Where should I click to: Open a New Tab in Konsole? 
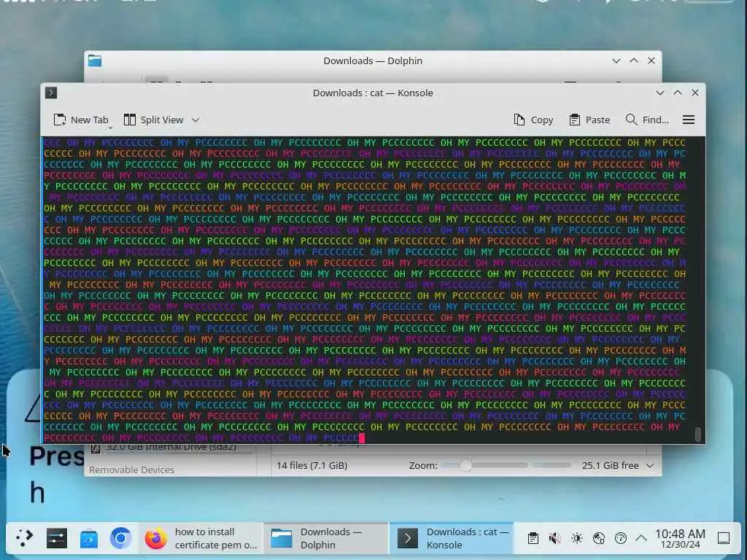click(81, 120)
